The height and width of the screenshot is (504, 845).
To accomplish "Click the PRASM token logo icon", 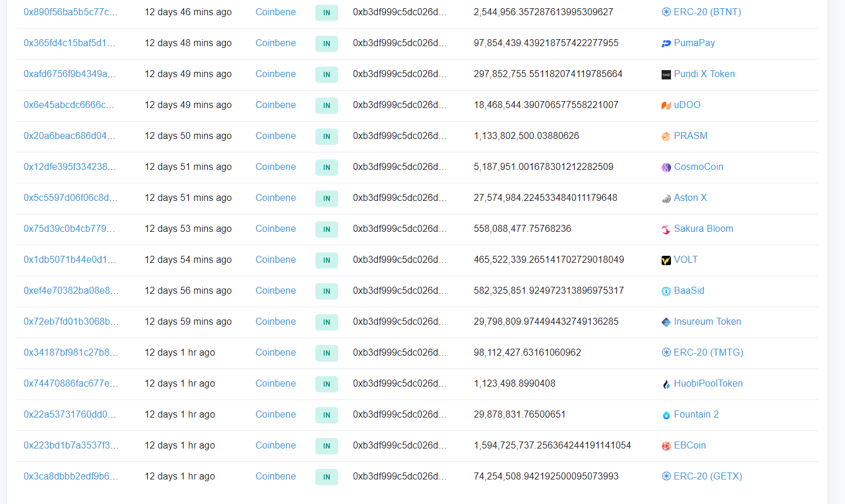I will tap(666, 136).
